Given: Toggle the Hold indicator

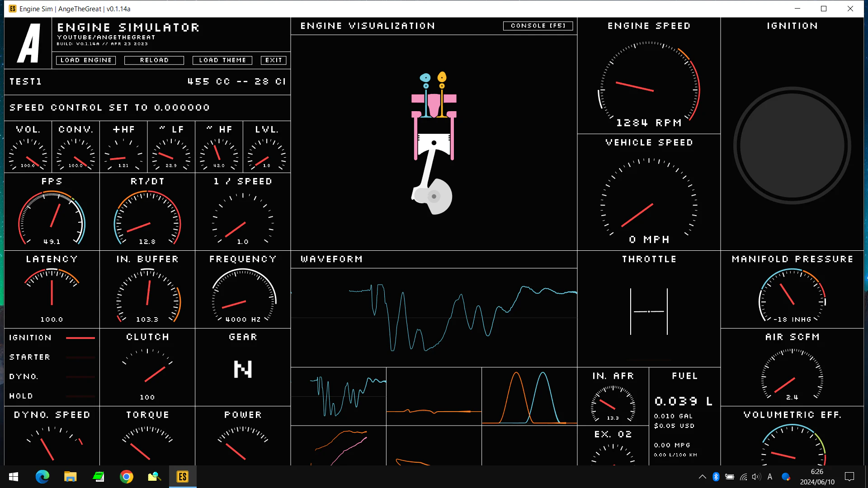Looking at the screenshot, I should 52,396.
